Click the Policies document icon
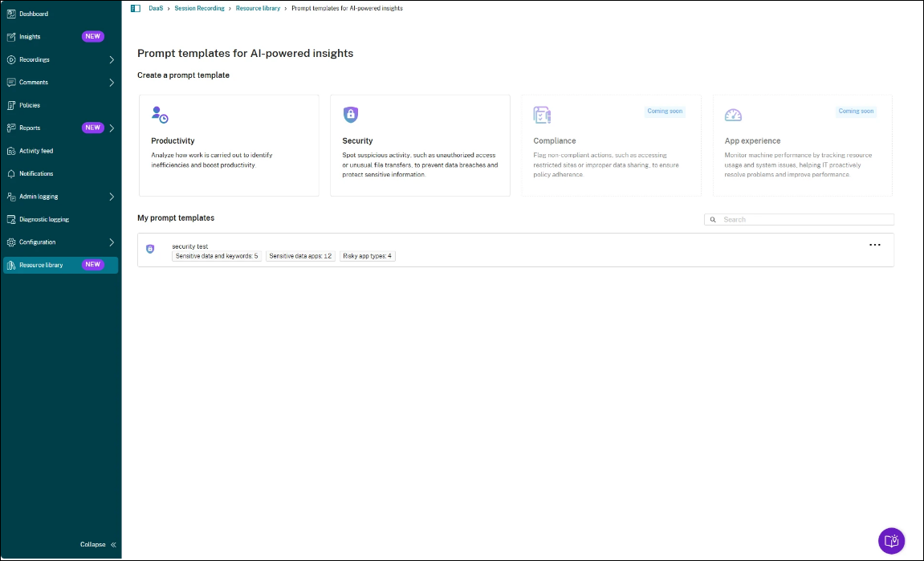 coord(10,105)
